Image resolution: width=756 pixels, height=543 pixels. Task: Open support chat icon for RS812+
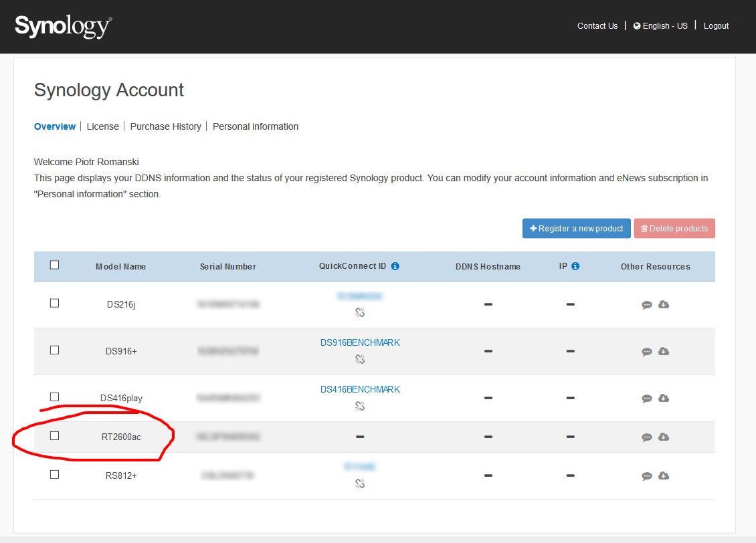click(646, 476)
